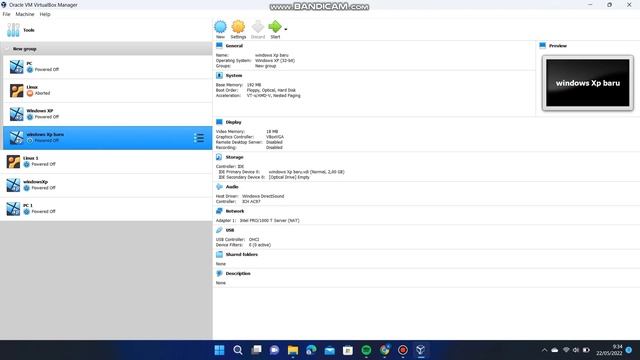The width and height of the screenshot is (640, 360).
Task: Open the Display settings header link
Action: [233, 122]
